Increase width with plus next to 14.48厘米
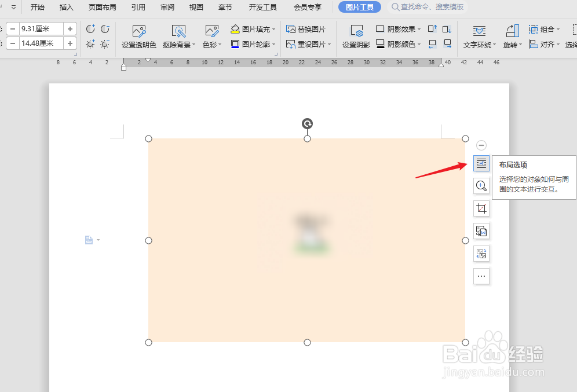The width and height of the screenshot is (577, 392). [70, 43]
